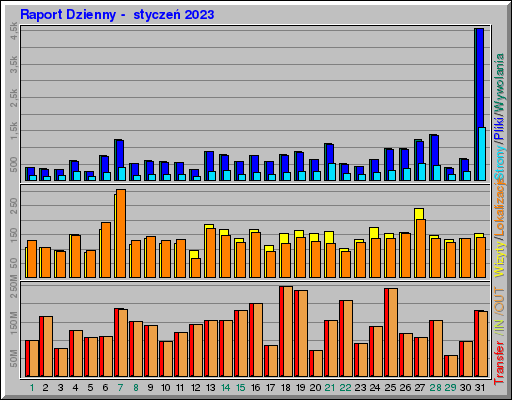Click the orange locations bar for day 7

click(x=121, y=233)
